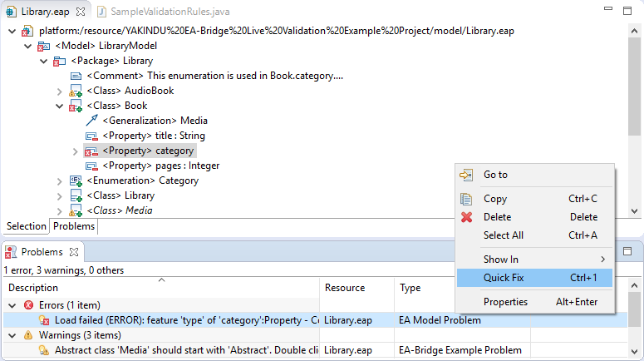This screenshot has width=644, height=361.
Task: Sort problems by Resource column header
Action: 345,288
